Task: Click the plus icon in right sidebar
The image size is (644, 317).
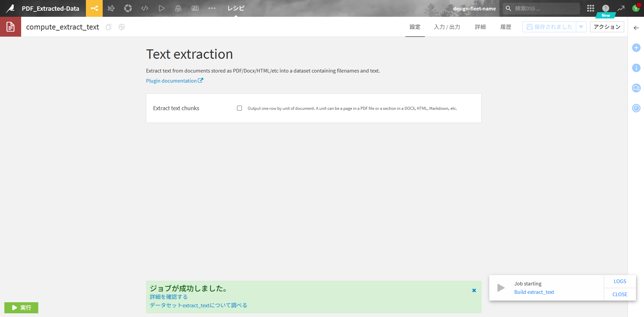Action: [636, 48]
